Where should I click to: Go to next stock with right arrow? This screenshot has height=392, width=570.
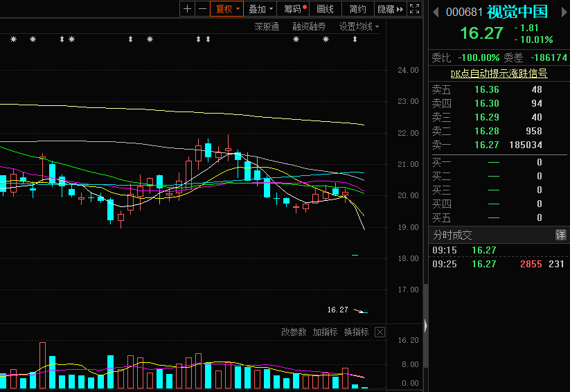pos(564,12)
